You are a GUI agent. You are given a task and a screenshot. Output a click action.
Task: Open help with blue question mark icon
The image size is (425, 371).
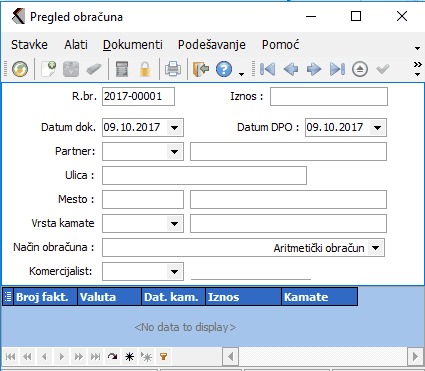click(224, 69)
